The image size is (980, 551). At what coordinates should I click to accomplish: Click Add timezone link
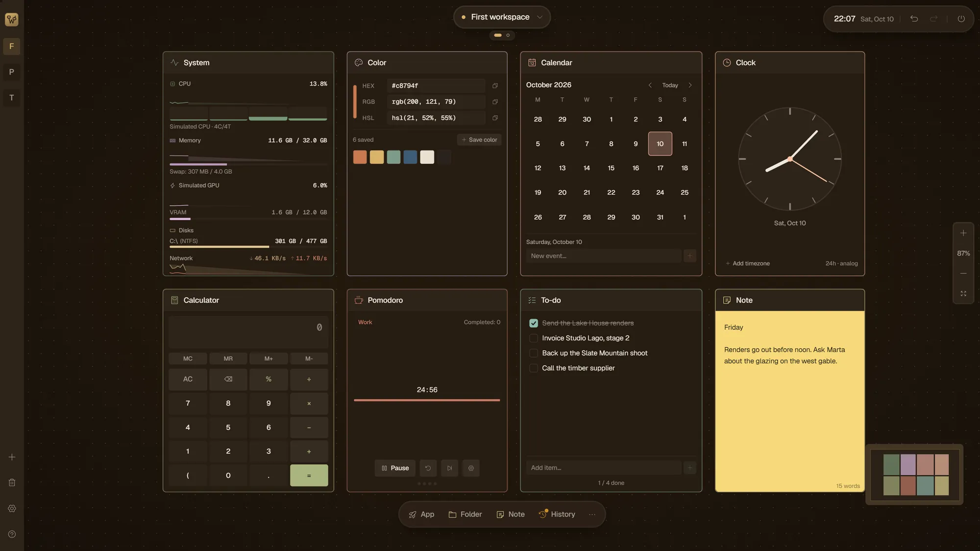(x=747, y=264)
